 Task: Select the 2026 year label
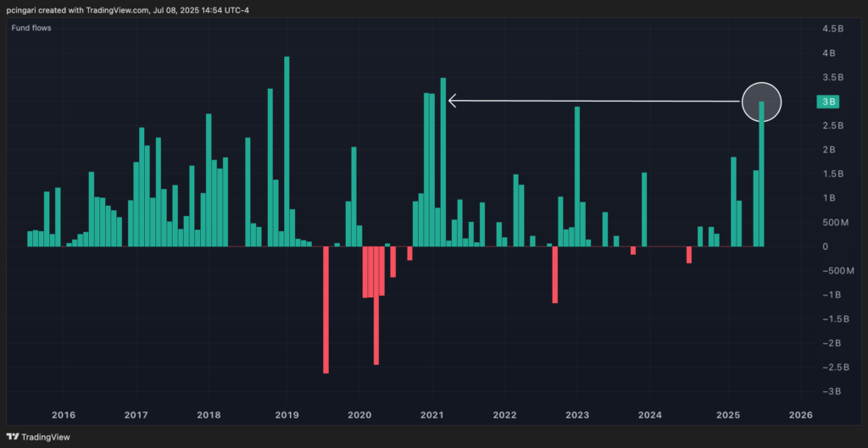click(x=800, y=415)
